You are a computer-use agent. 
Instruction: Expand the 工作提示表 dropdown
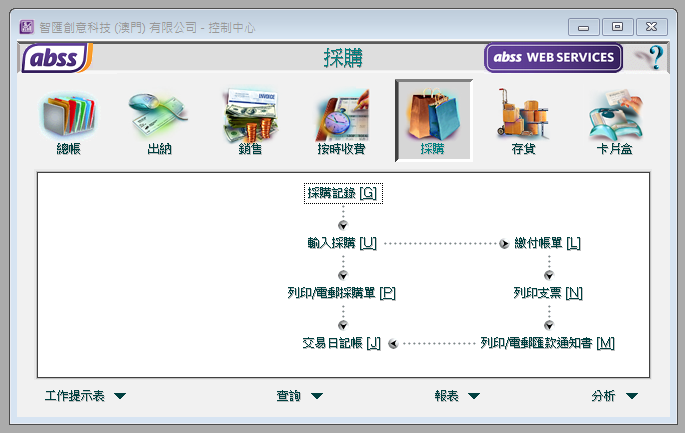click(86, 396)
